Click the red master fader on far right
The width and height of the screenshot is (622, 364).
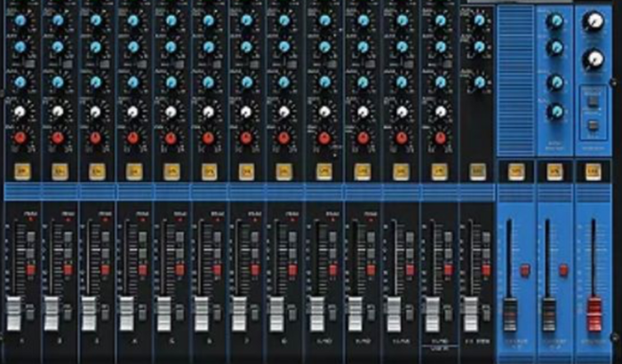[594, 313]
